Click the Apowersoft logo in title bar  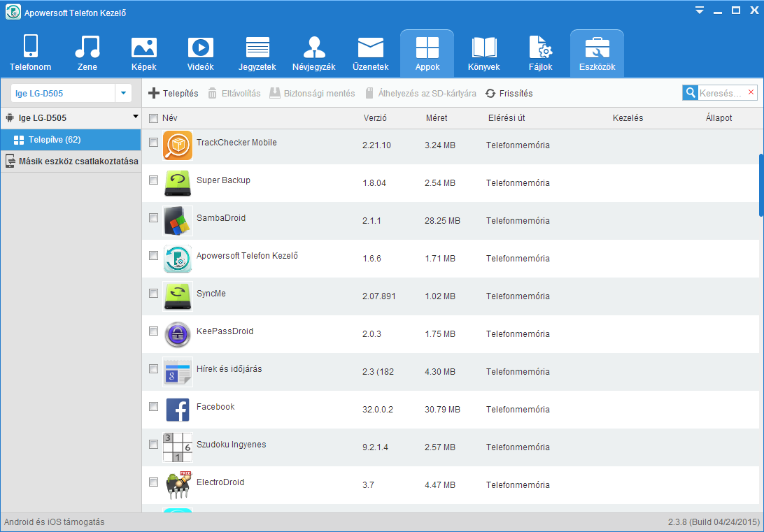[x=13, y=12]
